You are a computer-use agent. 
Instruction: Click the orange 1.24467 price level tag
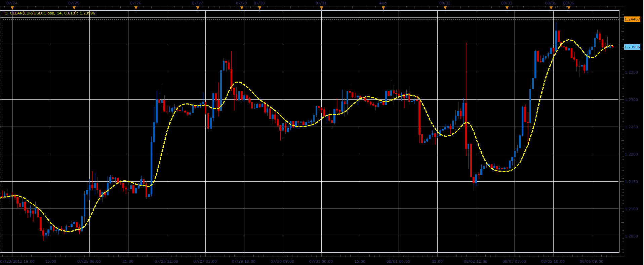(x=632, y=19)
